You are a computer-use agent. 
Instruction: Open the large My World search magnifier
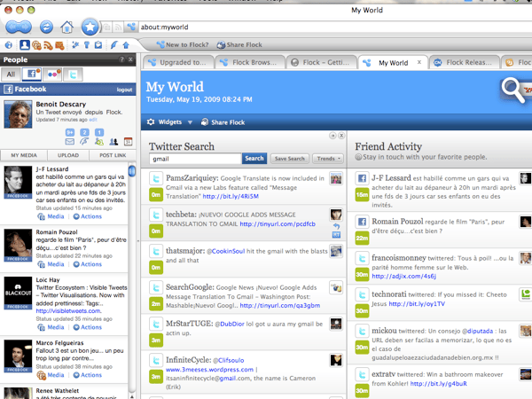pyautogui.click(x=512, y=87)
